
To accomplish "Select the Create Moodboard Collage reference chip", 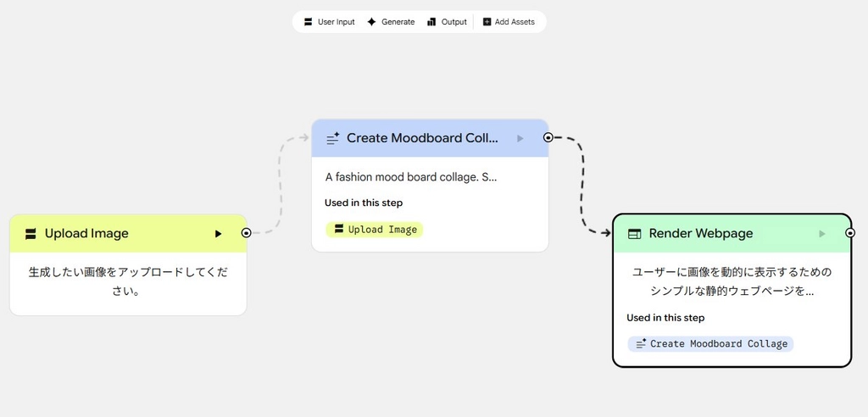I will pos(710,343).
